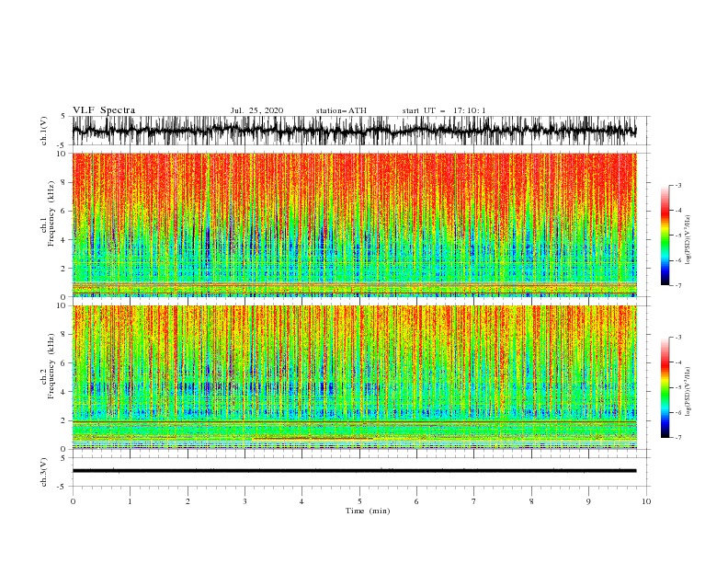728x563 pixels.
Task: Click the "-7" tick on ch.2 color bar
Action: (x=678, y=438)
